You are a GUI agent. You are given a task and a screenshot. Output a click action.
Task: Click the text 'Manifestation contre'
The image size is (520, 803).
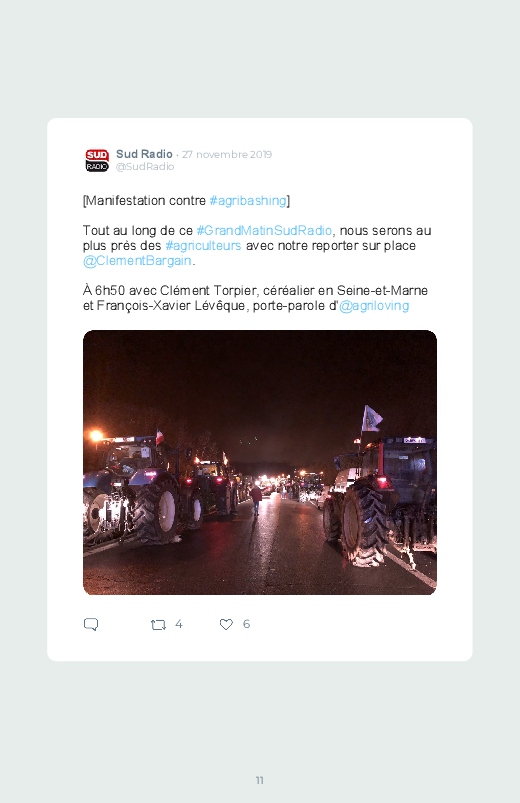click(145, 201)
